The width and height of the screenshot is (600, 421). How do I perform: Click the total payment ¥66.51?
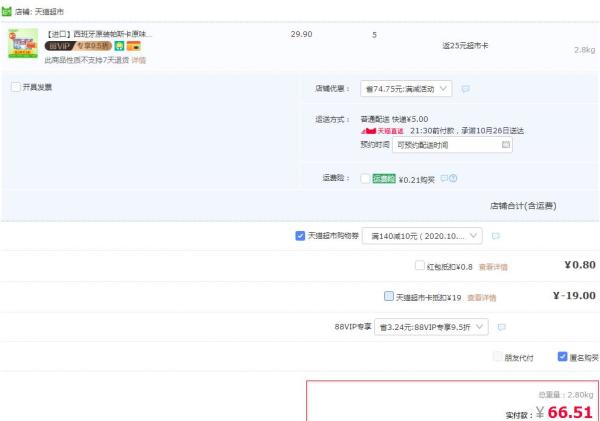[x=565, y=412]
